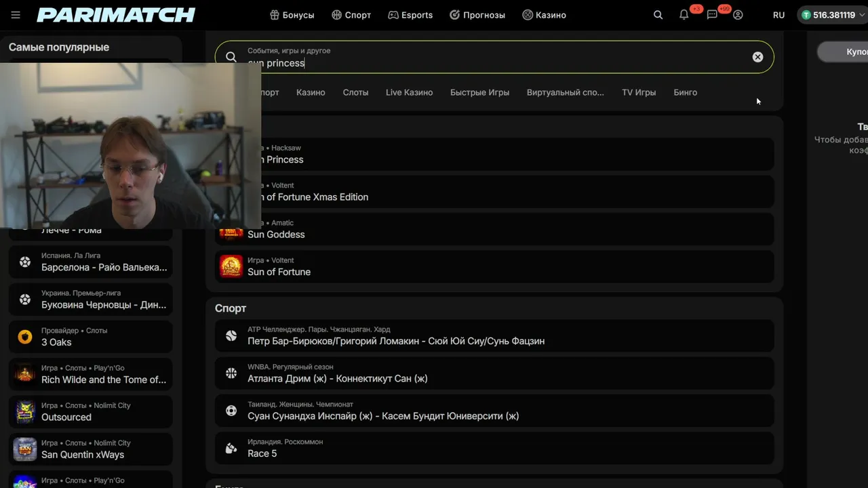Open Суан Сунандха Инспайр match
The width and height of the screenshot is (868, 488).
click(494, 410)
